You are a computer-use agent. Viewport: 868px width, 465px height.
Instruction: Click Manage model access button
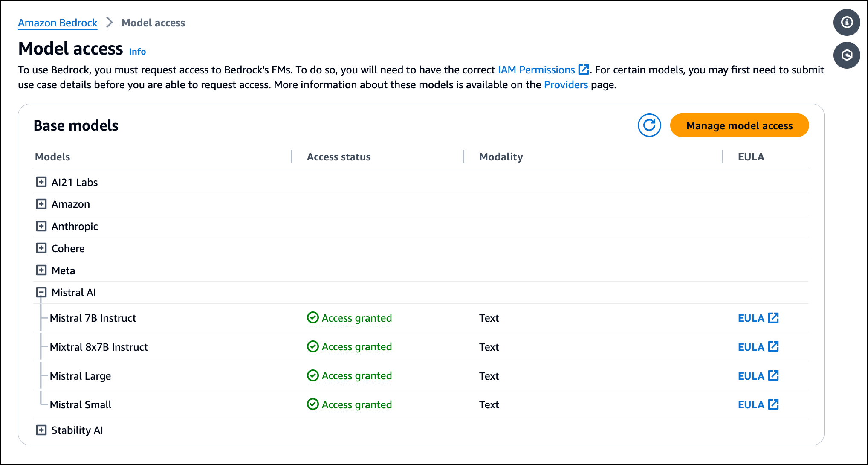pos(739,125)
